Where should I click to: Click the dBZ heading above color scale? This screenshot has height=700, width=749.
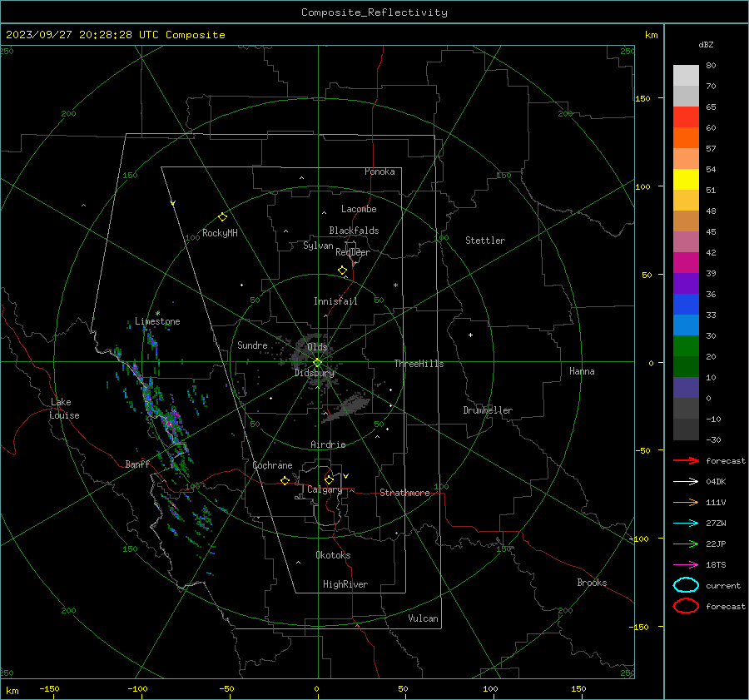pyautogui.click(x=706, y=44)
